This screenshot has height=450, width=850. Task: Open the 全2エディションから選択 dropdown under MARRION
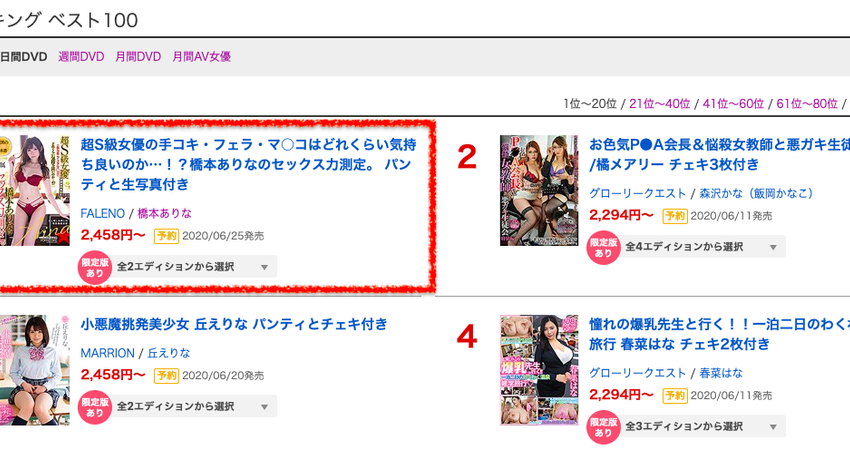coord(193,407)
